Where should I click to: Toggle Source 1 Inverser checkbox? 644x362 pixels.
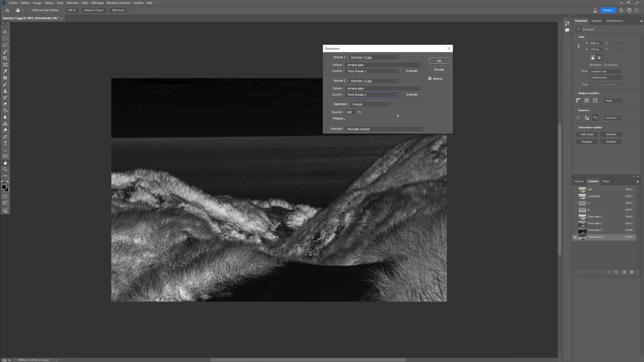click(x=403, y=71)
